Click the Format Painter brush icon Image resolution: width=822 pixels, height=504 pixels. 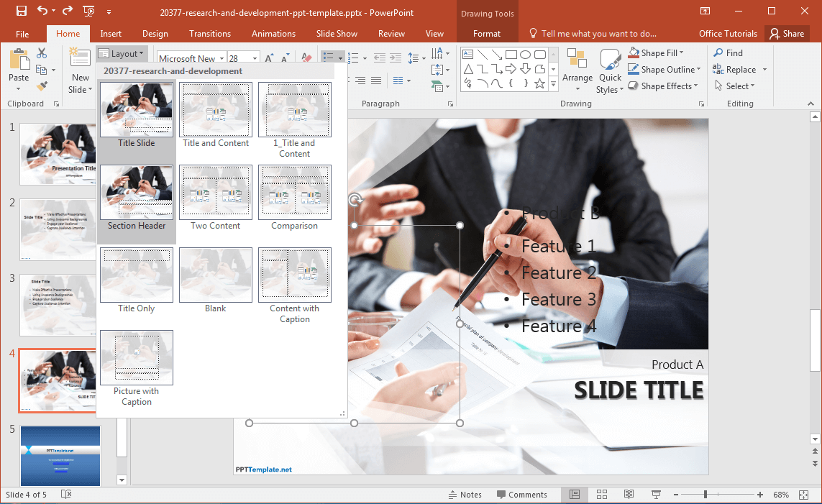[x=42, y=86]
